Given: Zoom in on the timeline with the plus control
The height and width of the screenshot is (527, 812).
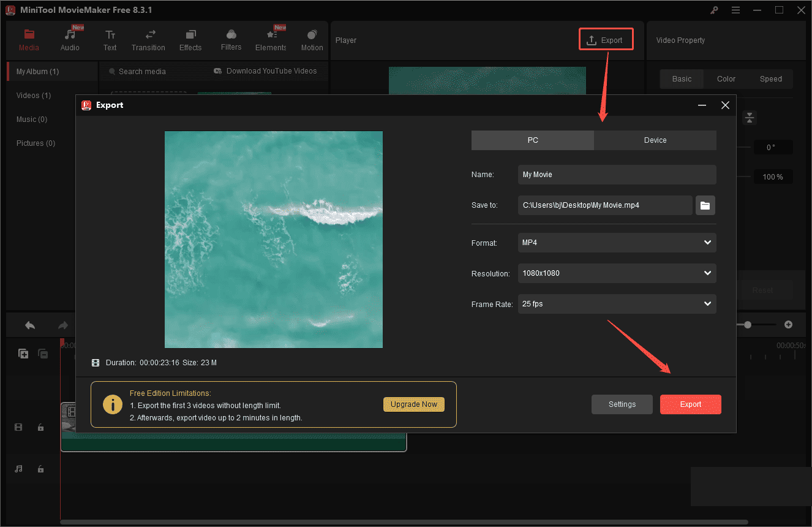Looking at the screenshot, I should [x=788, y=325].
